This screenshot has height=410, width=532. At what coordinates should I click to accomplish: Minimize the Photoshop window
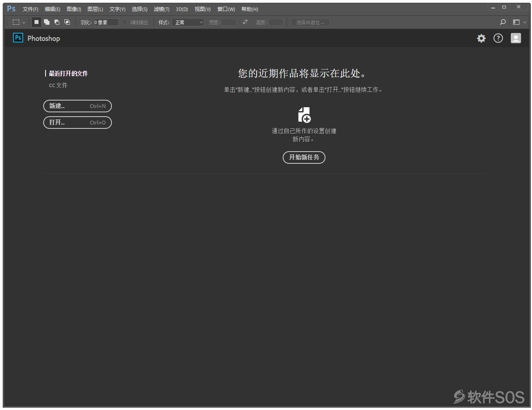pos(493,7)
